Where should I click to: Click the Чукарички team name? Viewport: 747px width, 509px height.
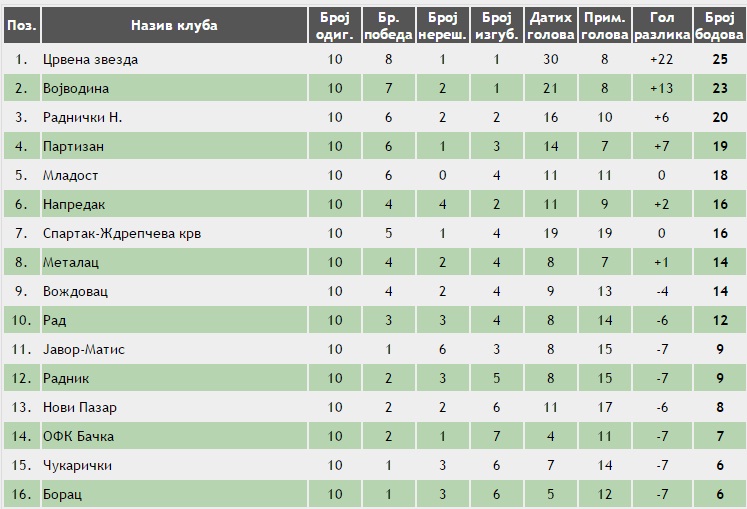coord(77,465)
